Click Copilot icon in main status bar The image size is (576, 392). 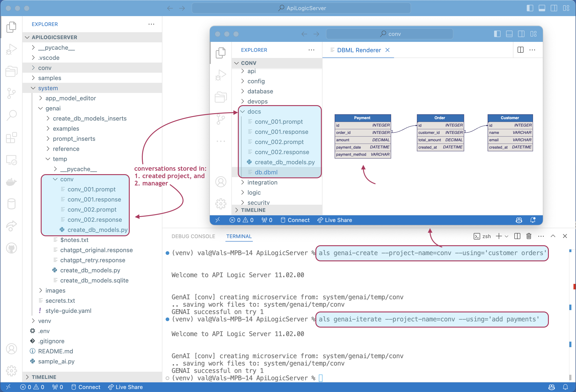click(551, 387)
